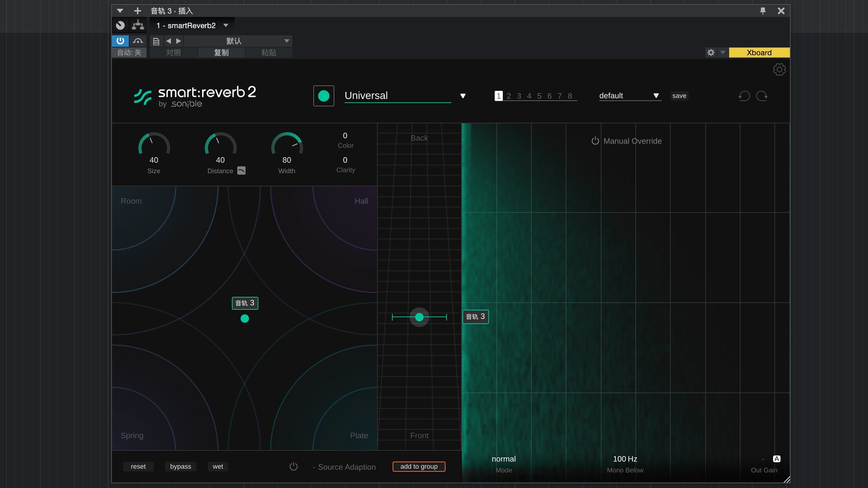The height and width of the screenshot is (488, 868).
Task: Toggle the bypass button
Action: pos(180,466)
